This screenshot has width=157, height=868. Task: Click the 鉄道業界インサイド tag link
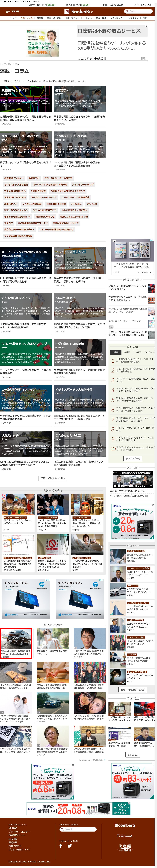coord(14,178)
